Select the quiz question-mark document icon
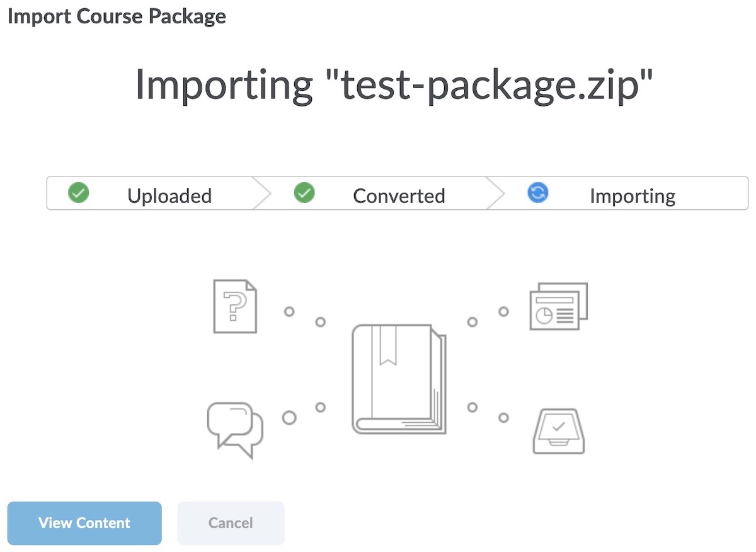This screenshot has width=756, height=552. [235, 306]
